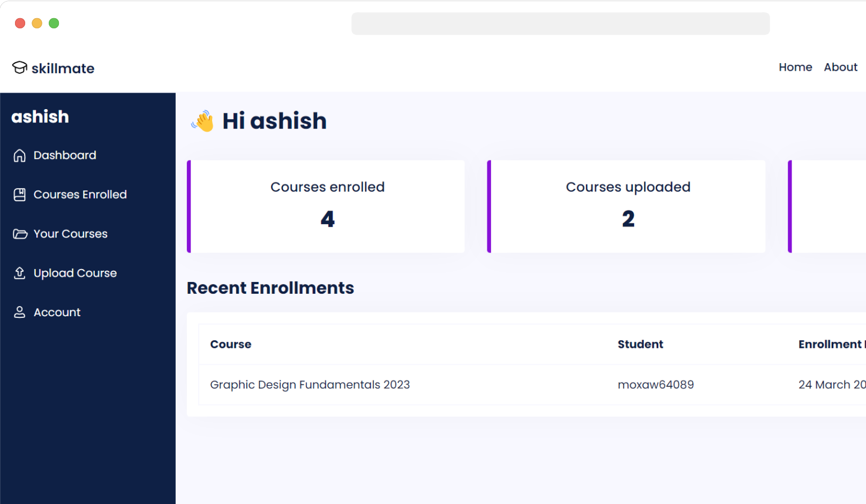The height and width of the screenshot is (504, 866).
Task: Click the Course column header
Action: pos(231,345)
